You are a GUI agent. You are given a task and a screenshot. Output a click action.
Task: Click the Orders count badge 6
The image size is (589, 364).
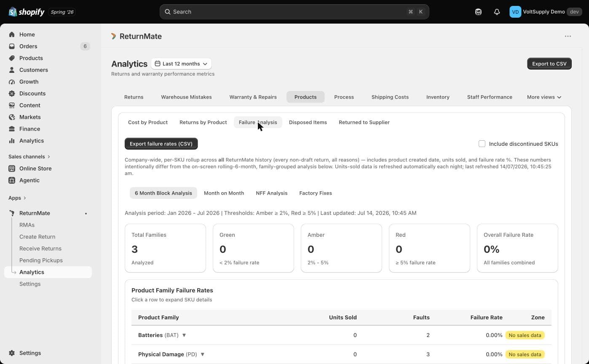tap(85, 46)
